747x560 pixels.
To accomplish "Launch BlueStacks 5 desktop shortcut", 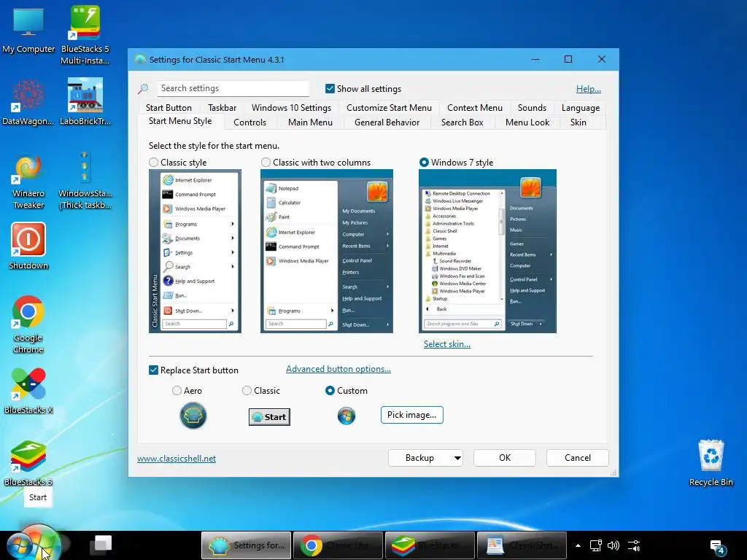I will click(28, 463).
